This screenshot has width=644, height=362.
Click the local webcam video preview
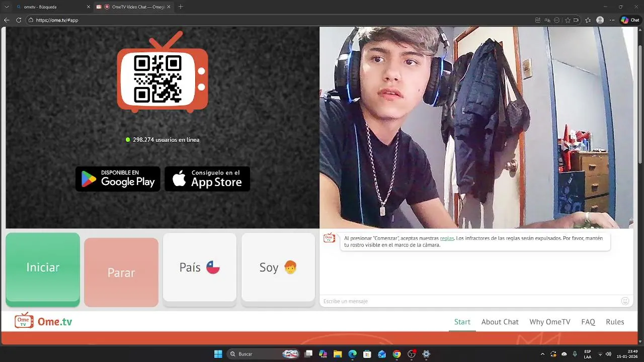(476, 128)
